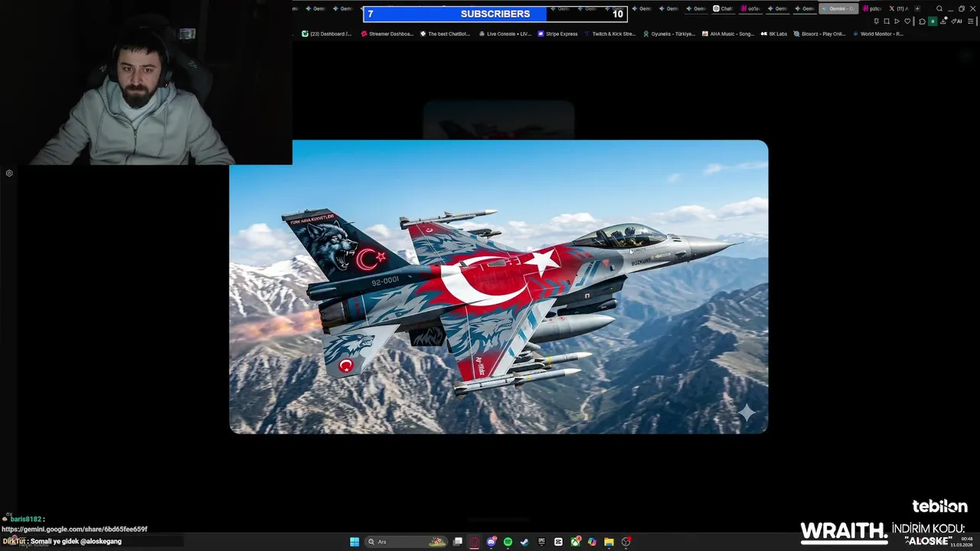Open Copilot from the taskbar
This screenshot has height=551, width=980.
tap(592, 542)
